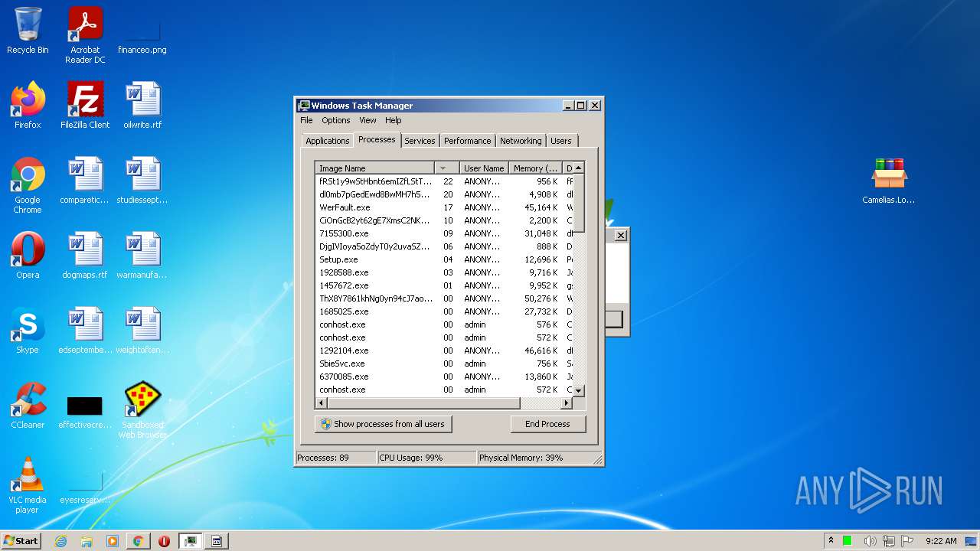Sort processes by Memory column
Image resolution: width=980 pixels, height=551 pixels.
point(536,168)
